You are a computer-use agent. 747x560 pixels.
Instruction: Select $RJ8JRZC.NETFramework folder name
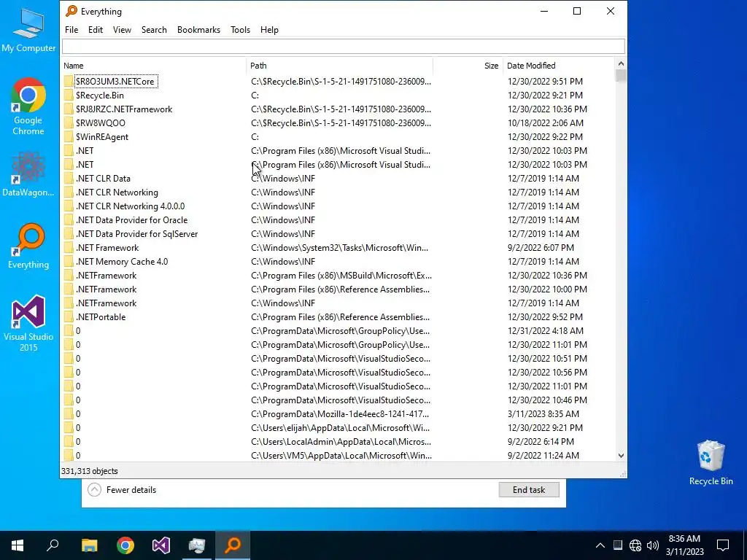(x=124, y=109)
